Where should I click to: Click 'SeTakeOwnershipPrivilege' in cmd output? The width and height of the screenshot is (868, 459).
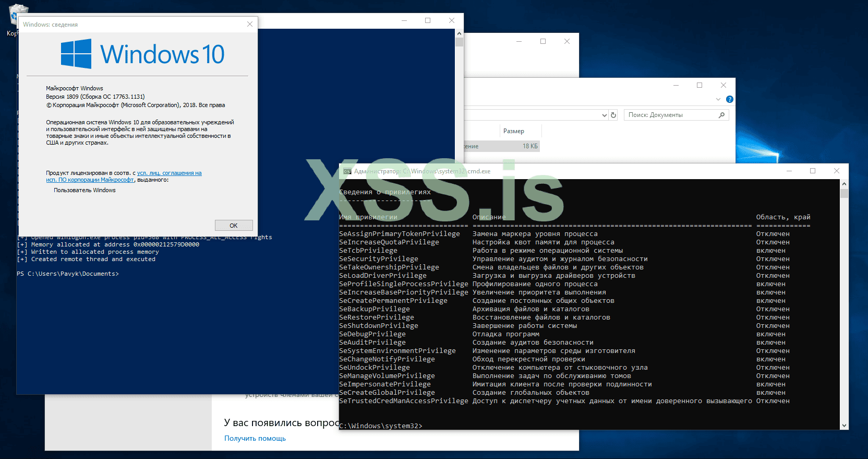(389, 267)
